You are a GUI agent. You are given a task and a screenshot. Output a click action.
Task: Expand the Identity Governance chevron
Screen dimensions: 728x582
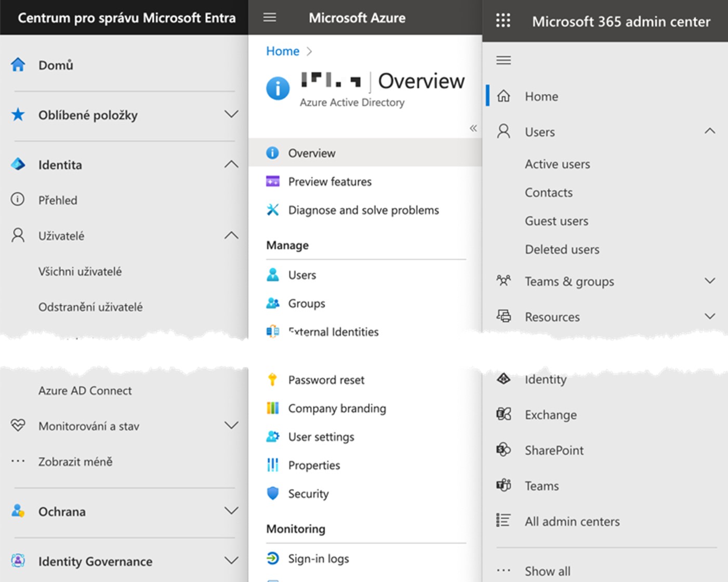click(x=231, y=560)
